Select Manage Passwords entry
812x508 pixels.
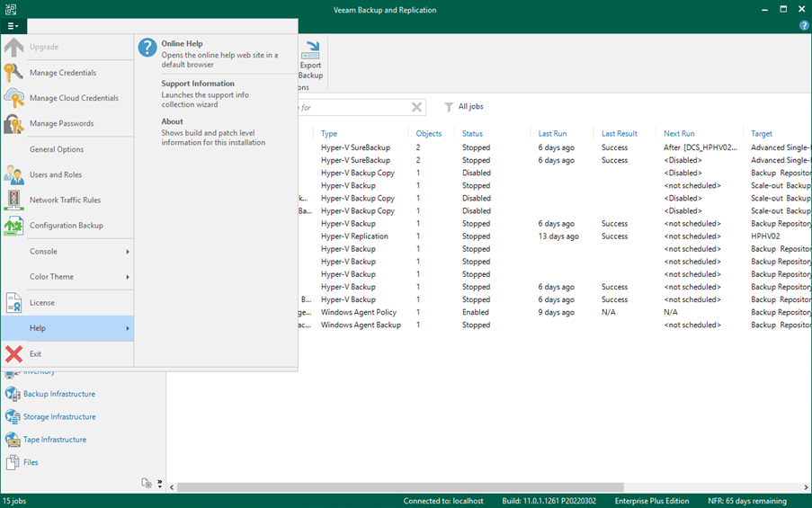point(67,123)
